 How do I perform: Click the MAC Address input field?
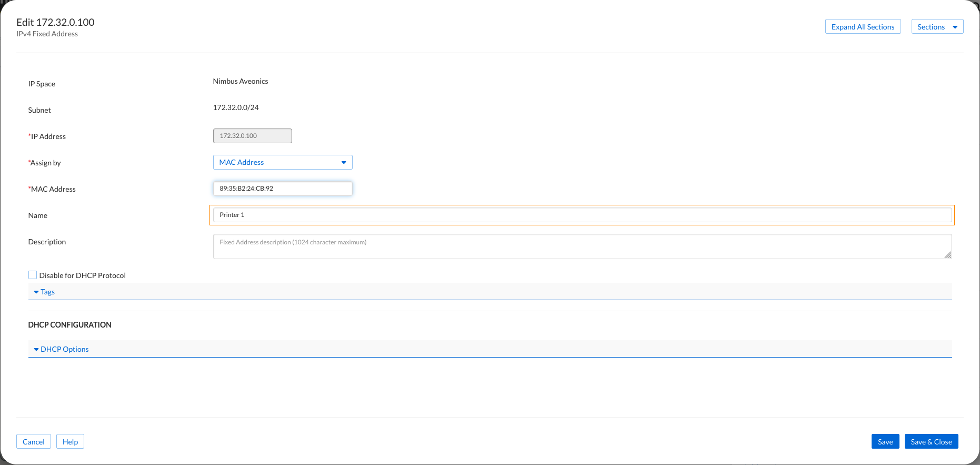point(283,189)
